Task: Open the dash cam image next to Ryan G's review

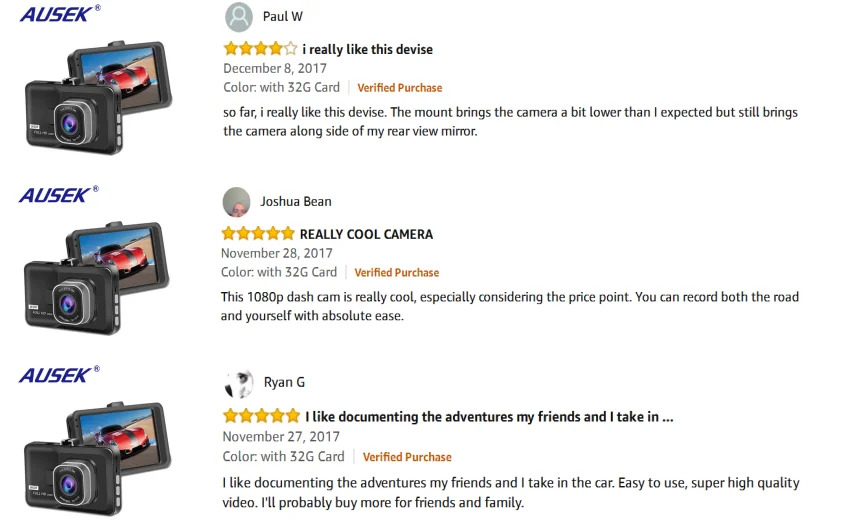Action: [x=97, y=457]
